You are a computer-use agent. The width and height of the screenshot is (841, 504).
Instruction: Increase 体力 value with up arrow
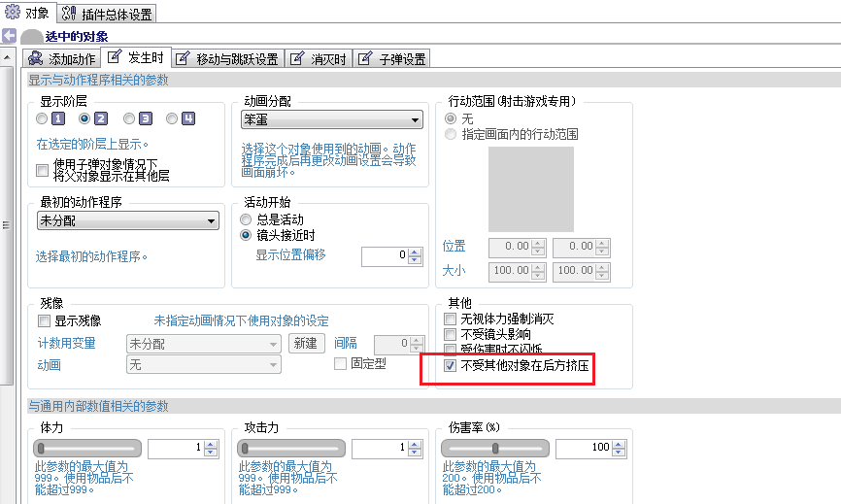[211, 445]
